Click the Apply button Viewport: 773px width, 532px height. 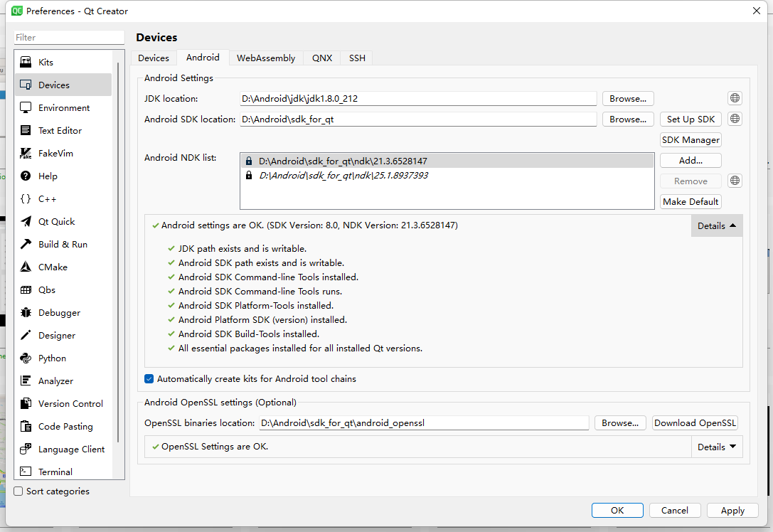pyautogui.click(x=732, y=510)
